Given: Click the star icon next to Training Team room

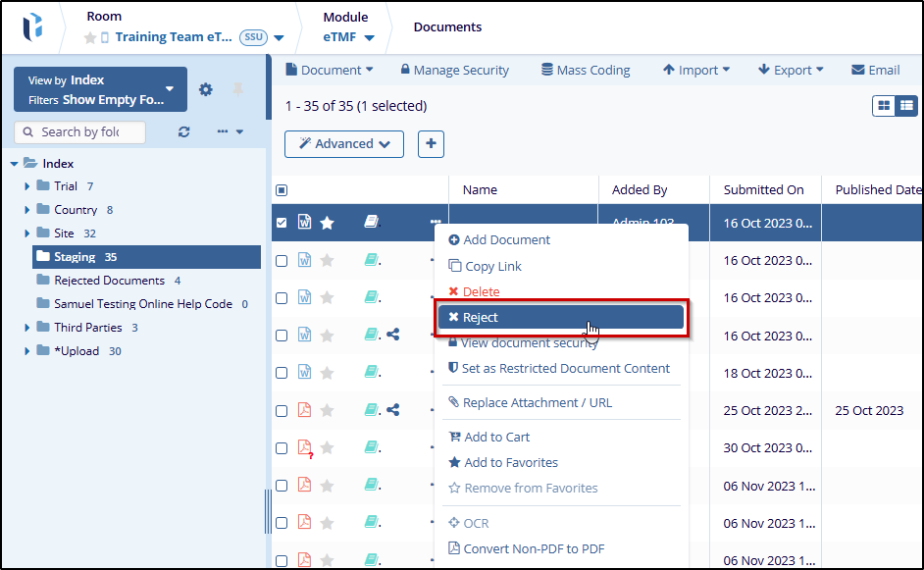Looking at the screenshot, I should pos(90,37).
